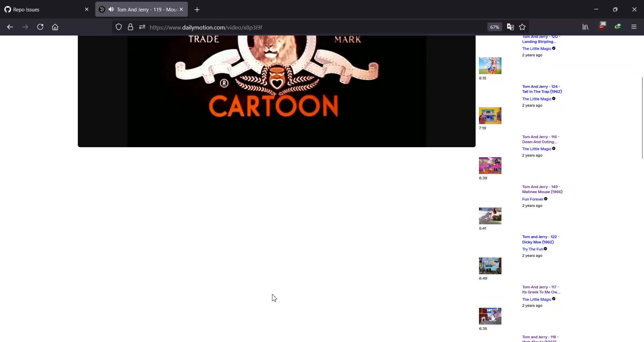Reload the current page

(40, 27)
